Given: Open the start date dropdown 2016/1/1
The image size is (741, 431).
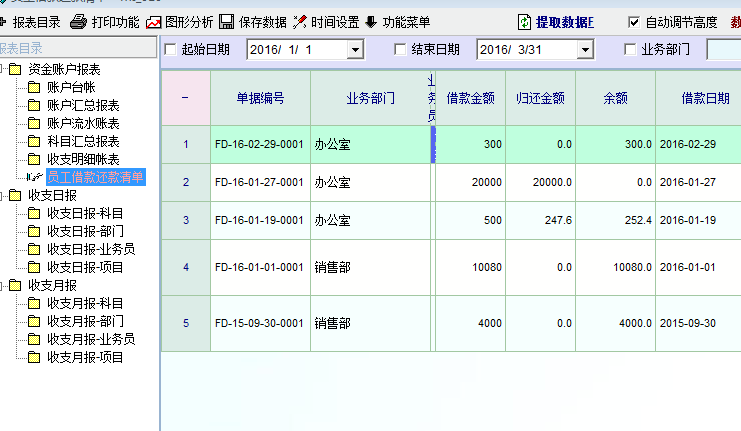Looking at the screenshot, I should pyautogui.click(x=355, y=49).
